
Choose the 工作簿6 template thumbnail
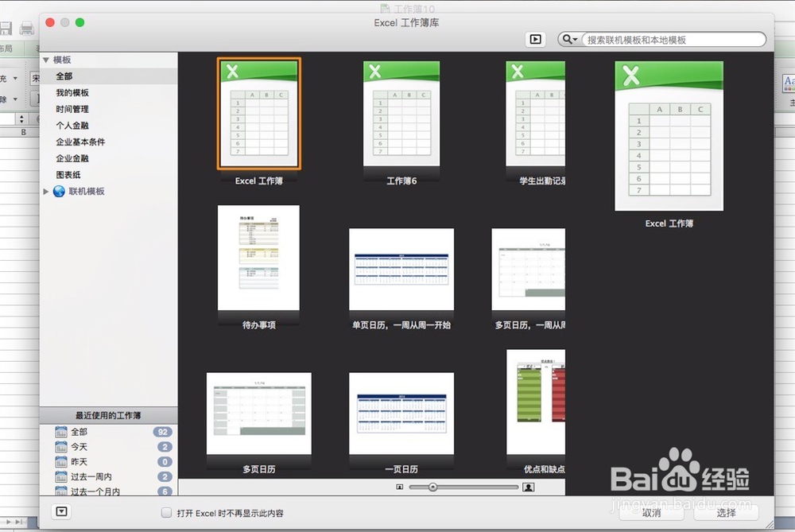401,114
